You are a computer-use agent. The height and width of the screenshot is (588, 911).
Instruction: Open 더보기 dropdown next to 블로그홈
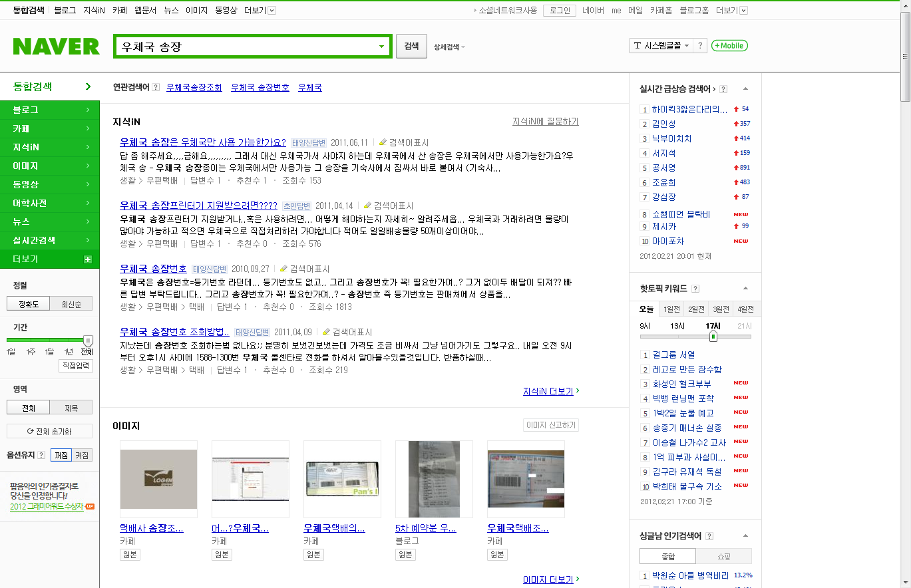point(732,11)
